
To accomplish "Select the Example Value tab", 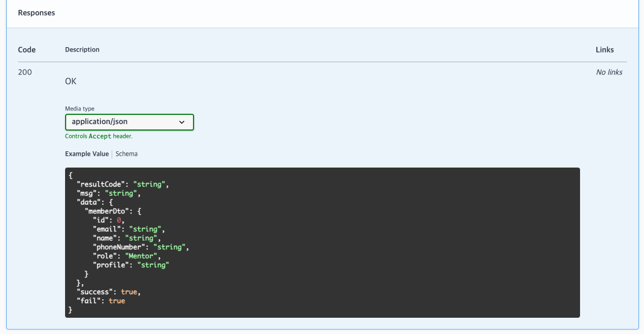I will coord(86,154).
